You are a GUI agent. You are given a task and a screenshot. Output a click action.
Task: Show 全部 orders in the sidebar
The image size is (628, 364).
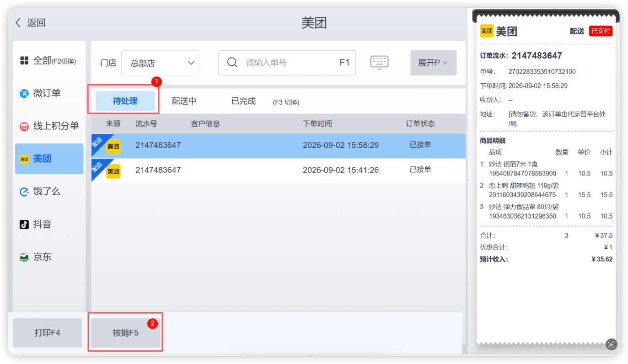coord(49,61)
